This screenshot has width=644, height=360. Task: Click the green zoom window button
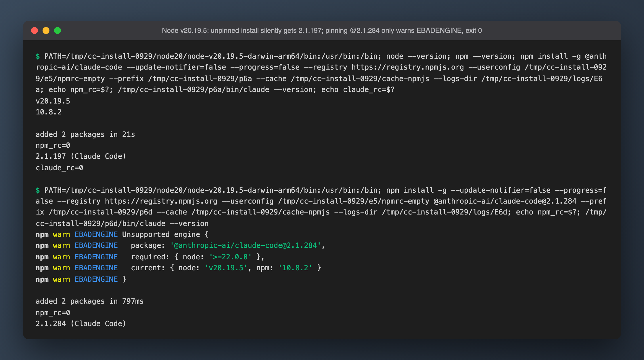57,30
